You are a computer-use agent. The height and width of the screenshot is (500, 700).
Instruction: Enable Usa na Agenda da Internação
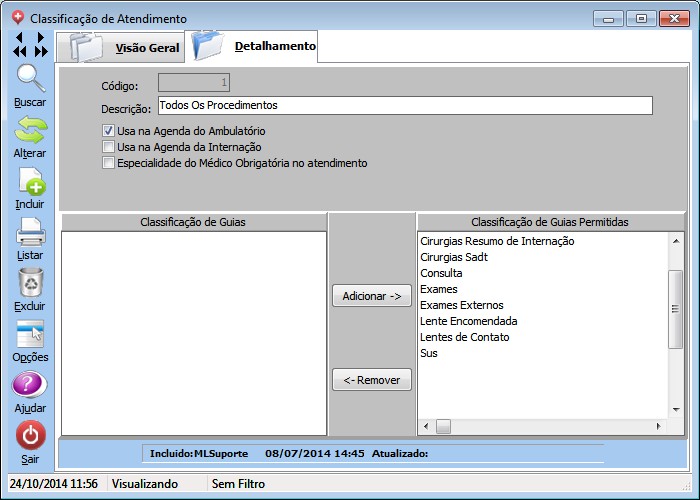[109, 147]
